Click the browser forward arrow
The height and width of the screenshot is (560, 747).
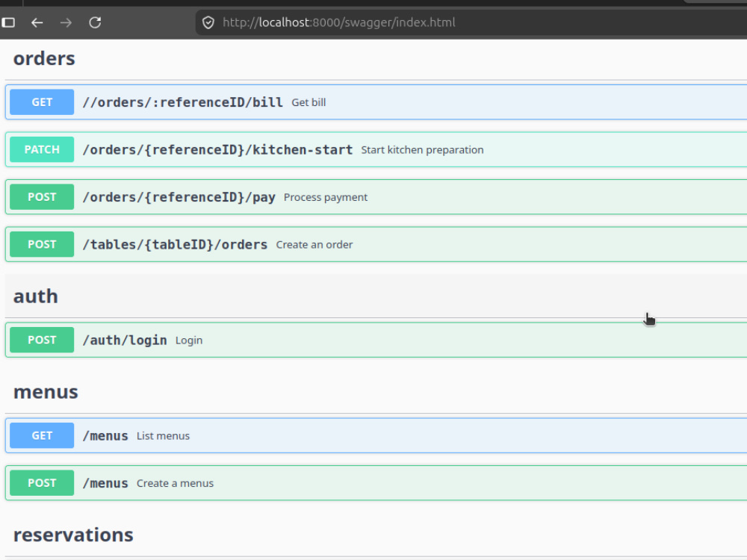coord(66,22)
